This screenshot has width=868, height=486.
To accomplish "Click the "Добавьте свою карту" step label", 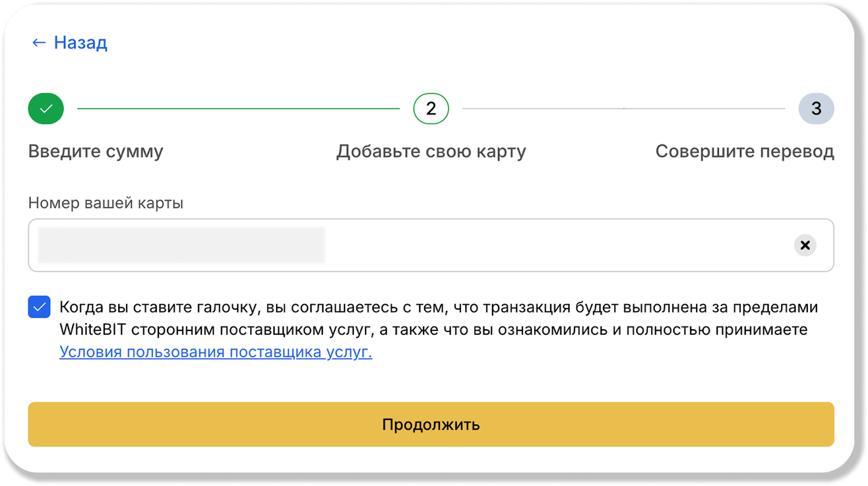I will pyautogui.click(x=431, y=151).
